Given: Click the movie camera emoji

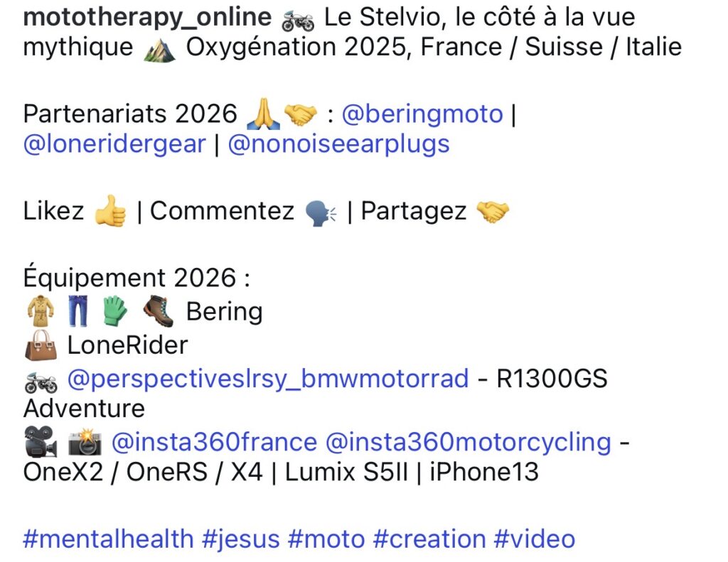Looking at the screenshot, I should click(x=41, y=442).
